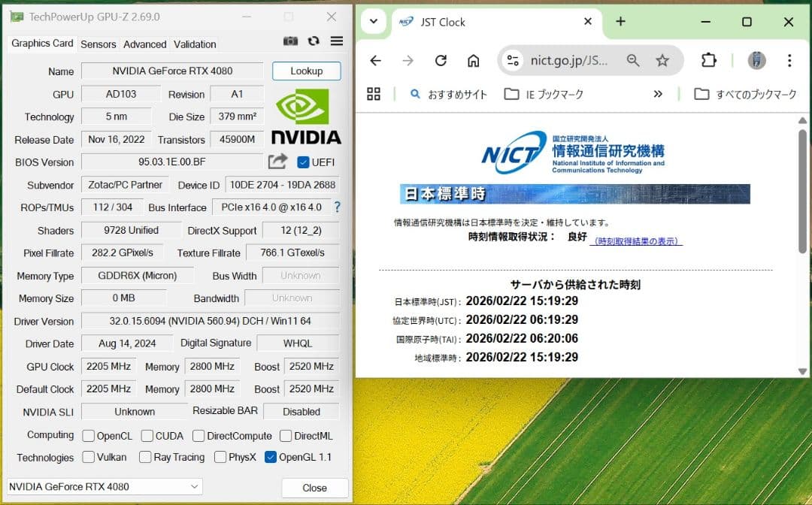The width and height of the screenshot is (812, 505).
Task: Open the browser extensions puzzle icon
Action: tap(708, 61)
